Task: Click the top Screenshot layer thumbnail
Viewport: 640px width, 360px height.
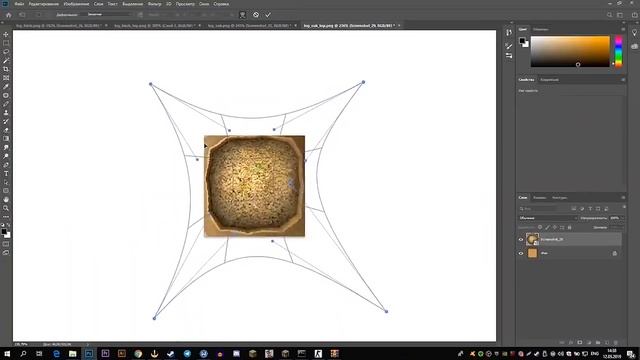Action: pos(532,239)
